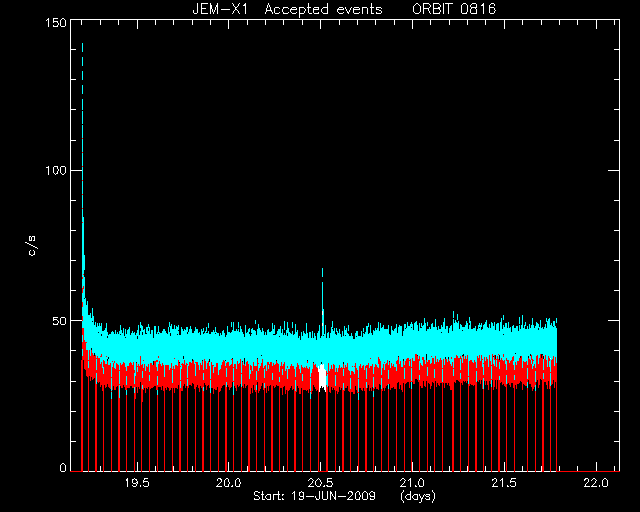Click the x-axis tick label 20.0
The width and height of the screenshot is (640, 512).
[229, 483]
